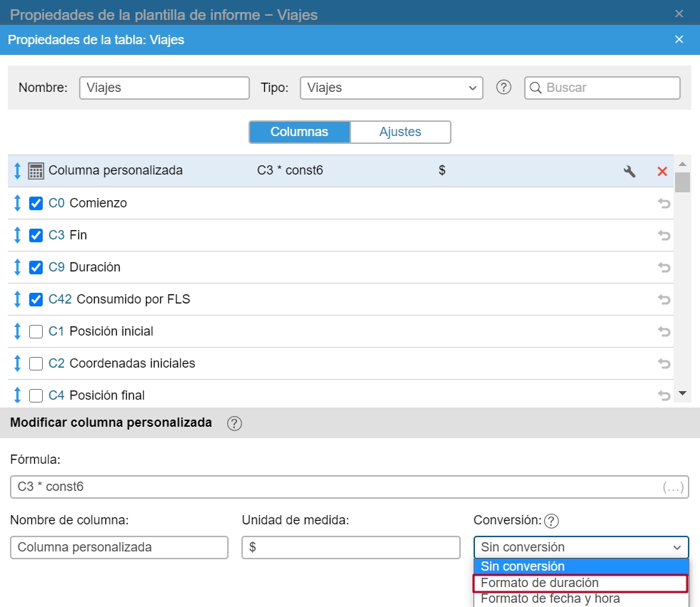The image size is (700, 607).
Task: Click the formula ellipsis (…) button
Action: (x=673, y=487)
